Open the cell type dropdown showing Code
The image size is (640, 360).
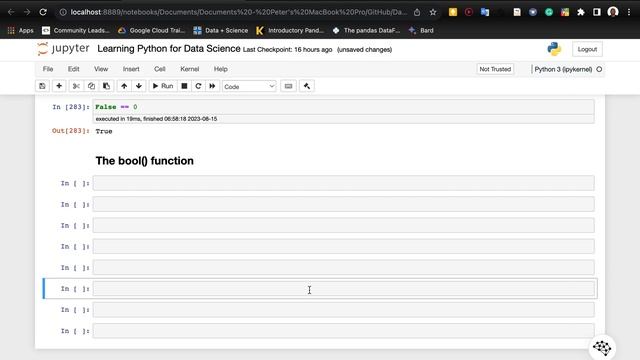click(x=249, y=87)
